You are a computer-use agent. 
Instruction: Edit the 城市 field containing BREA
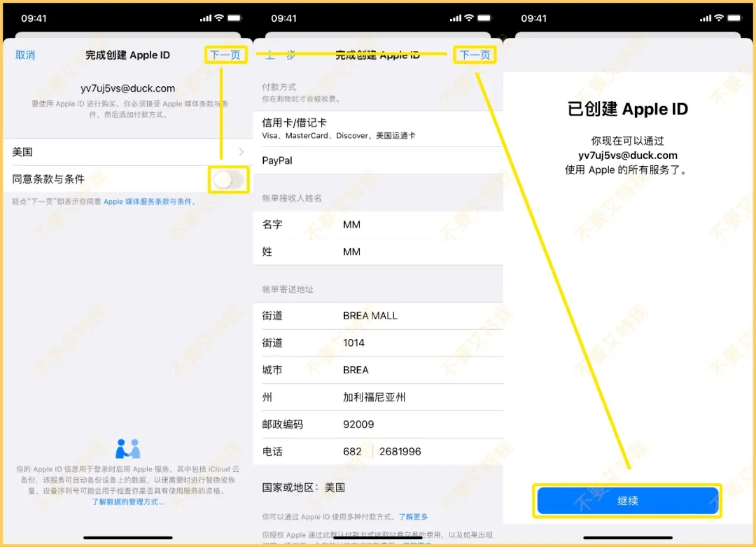click(378, 370)
